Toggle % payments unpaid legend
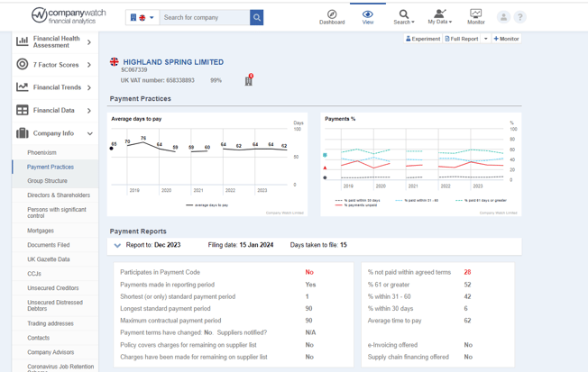The height and width of the screenshot is (372, 588). pos(356,205)
